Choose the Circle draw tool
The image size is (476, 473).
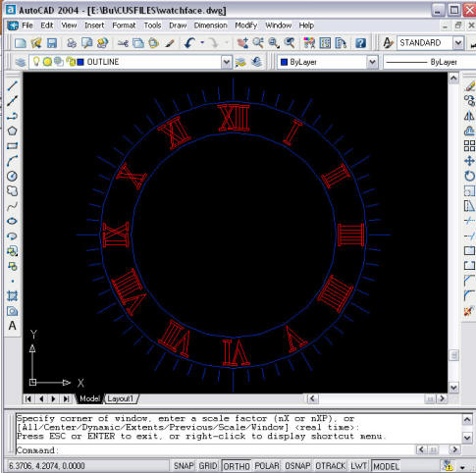point(12,176)
